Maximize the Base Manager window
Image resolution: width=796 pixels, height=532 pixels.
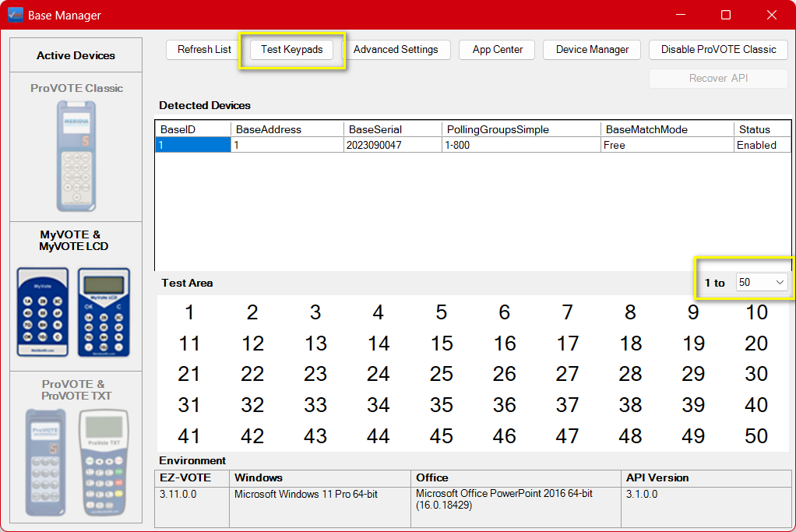[x=726, y=15]
